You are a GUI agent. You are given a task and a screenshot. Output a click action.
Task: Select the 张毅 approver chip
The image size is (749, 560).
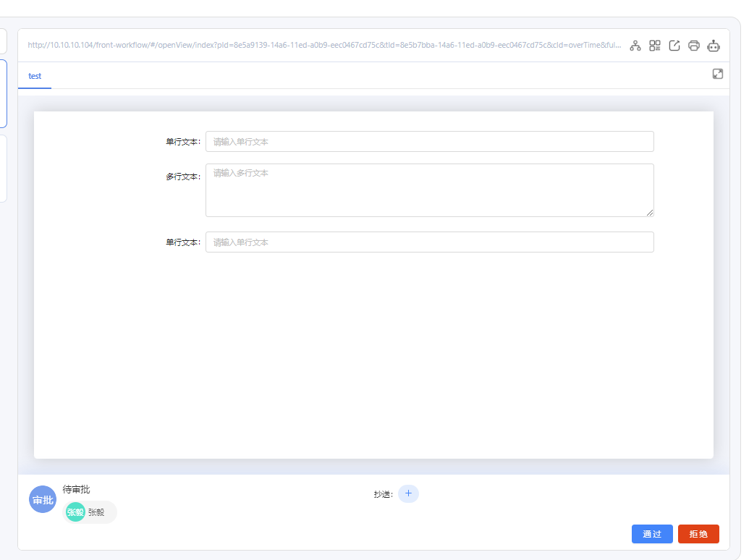[x=90, y=512]
